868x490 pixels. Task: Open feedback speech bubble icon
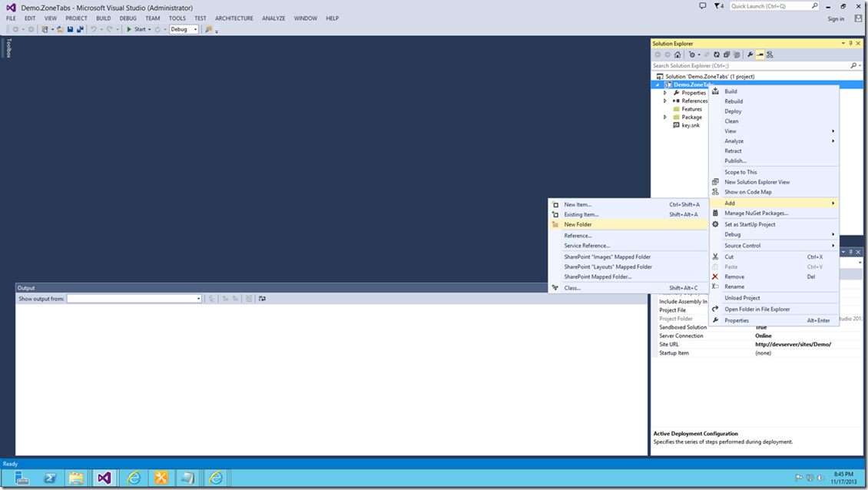pos(703,6)
